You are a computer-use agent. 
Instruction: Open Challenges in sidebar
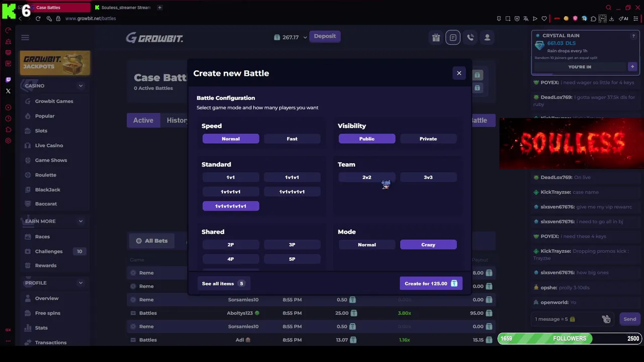[x=49, y=251]
